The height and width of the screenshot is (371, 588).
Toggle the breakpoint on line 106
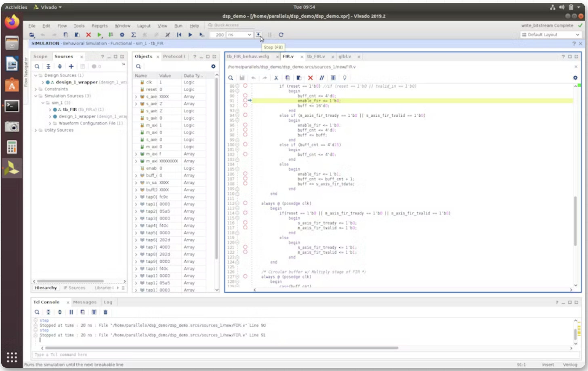pos(245,174)
